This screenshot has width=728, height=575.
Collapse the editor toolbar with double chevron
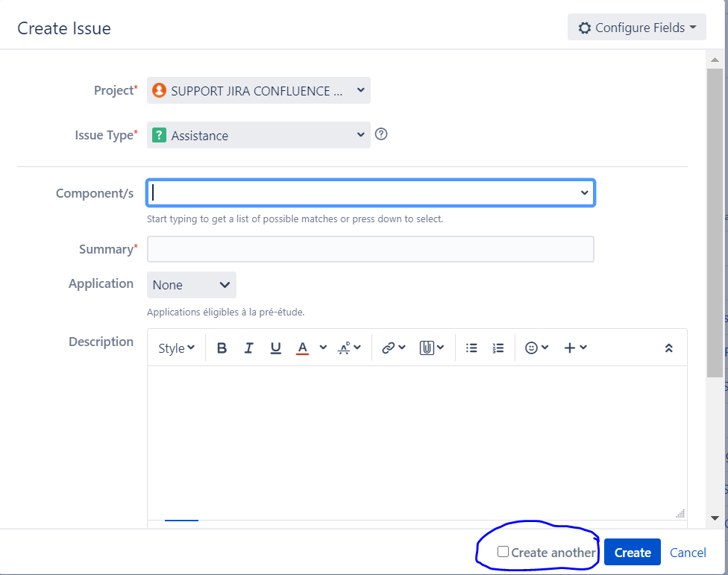tap(669, 348)
